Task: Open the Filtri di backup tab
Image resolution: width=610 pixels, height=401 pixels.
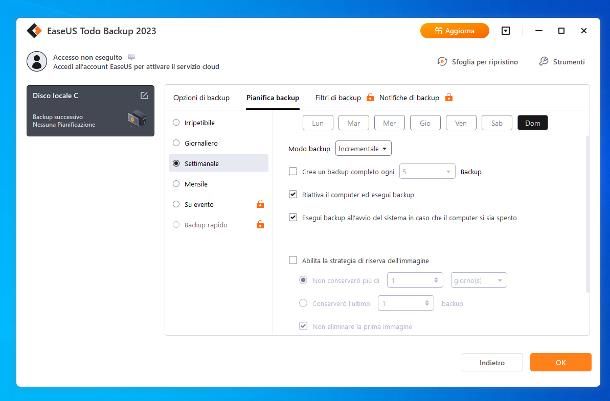Action: tap(338, 98)
